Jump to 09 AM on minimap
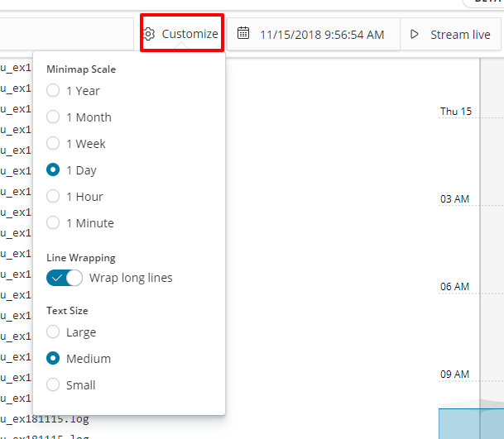The width and height of the screenshot is (504, 439). [x=454, y=375]
